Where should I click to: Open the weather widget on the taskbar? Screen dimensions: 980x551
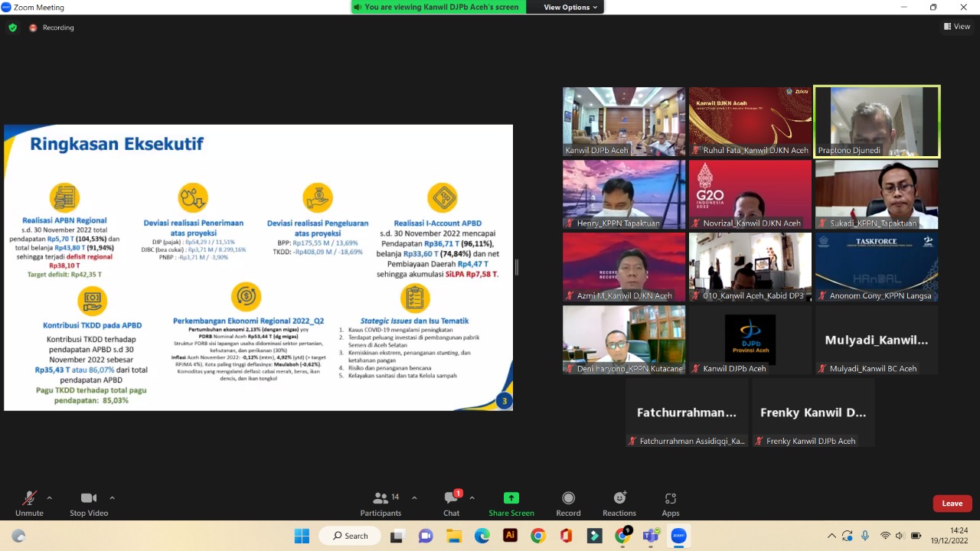pos(18,536)
